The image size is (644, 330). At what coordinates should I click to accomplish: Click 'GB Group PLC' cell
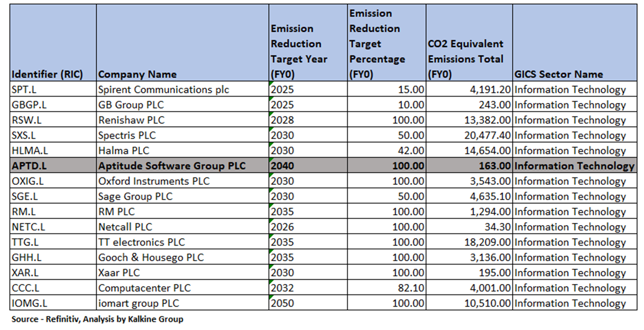pos(183,104)
